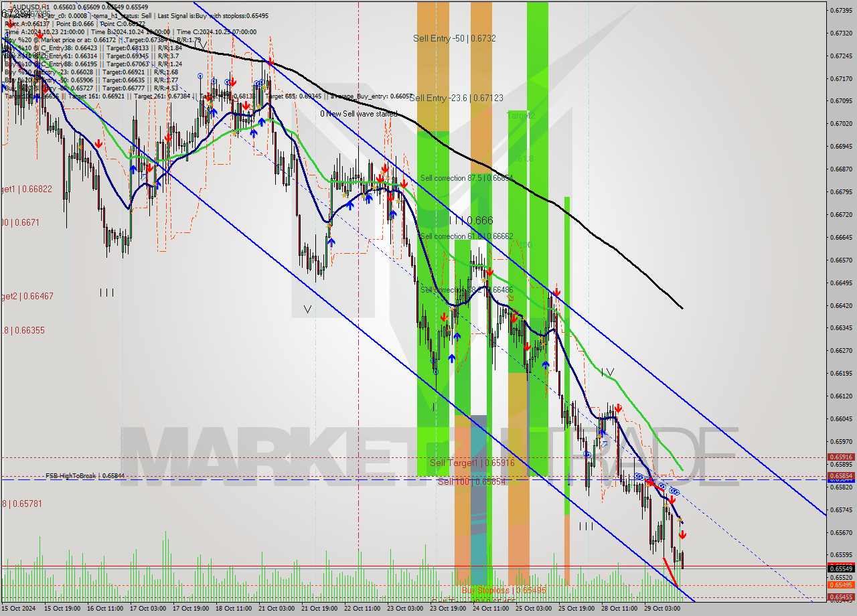Click the '21 Oct 19:00' time axis label

tap(319, 609)
